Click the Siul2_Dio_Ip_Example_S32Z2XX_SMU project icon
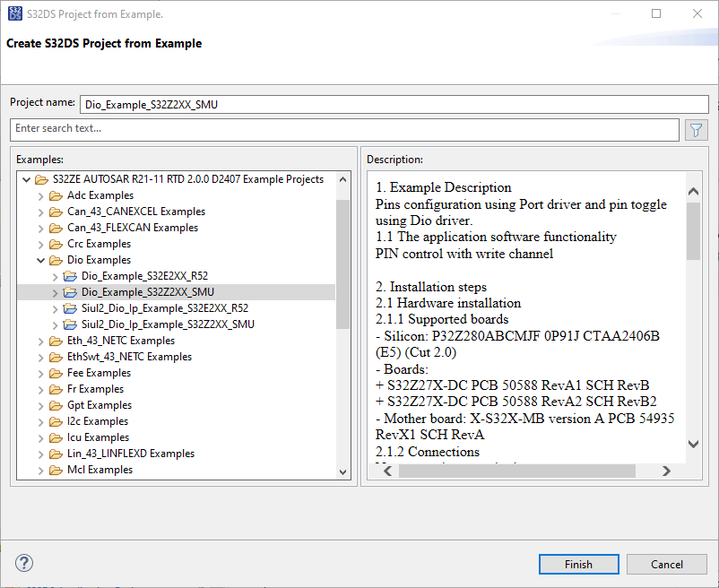 [x=70, y=324]
